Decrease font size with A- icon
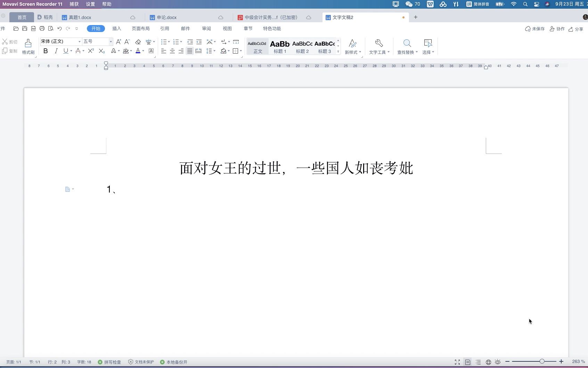Image resolution: width=588 pixels, height=368 pixels. (x=127, y=42)
